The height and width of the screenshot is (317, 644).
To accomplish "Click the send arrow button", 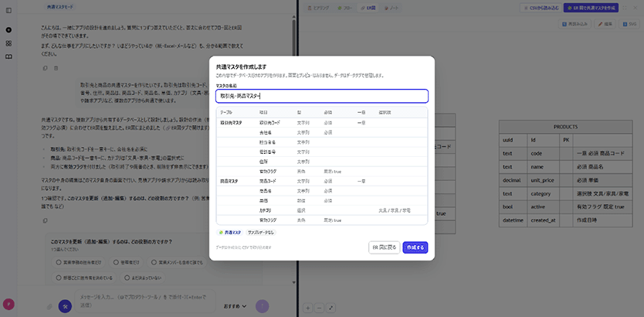I will pos(263,306).
